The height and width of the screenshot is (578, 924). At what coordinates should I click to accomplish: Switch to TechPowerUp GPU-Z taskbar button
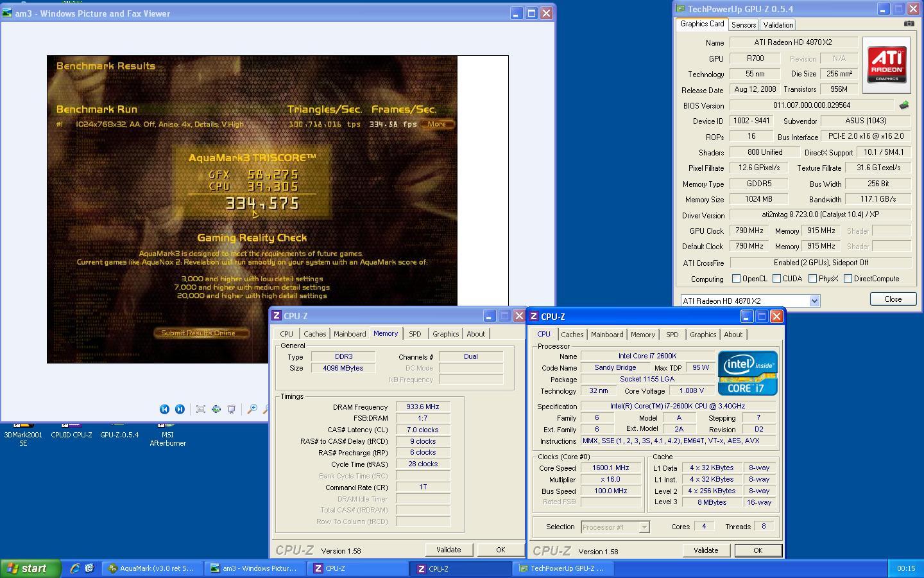tap(565, 568)
